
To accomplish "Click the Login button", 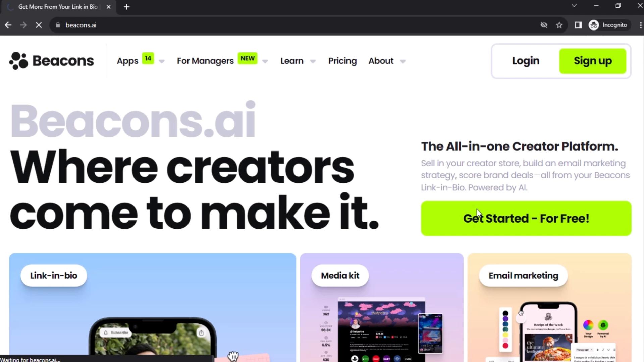I will click(x=526, y=61).
